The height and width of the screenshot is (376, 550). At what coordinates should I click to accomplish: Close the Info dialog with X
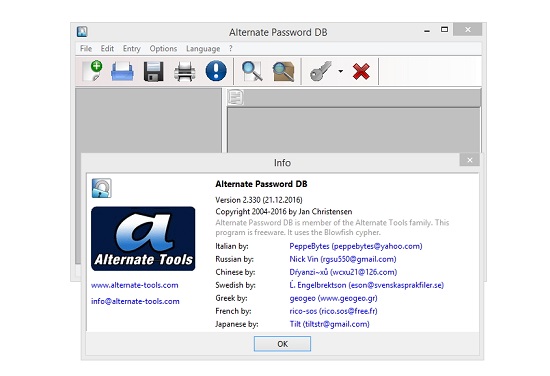[470, 160]
